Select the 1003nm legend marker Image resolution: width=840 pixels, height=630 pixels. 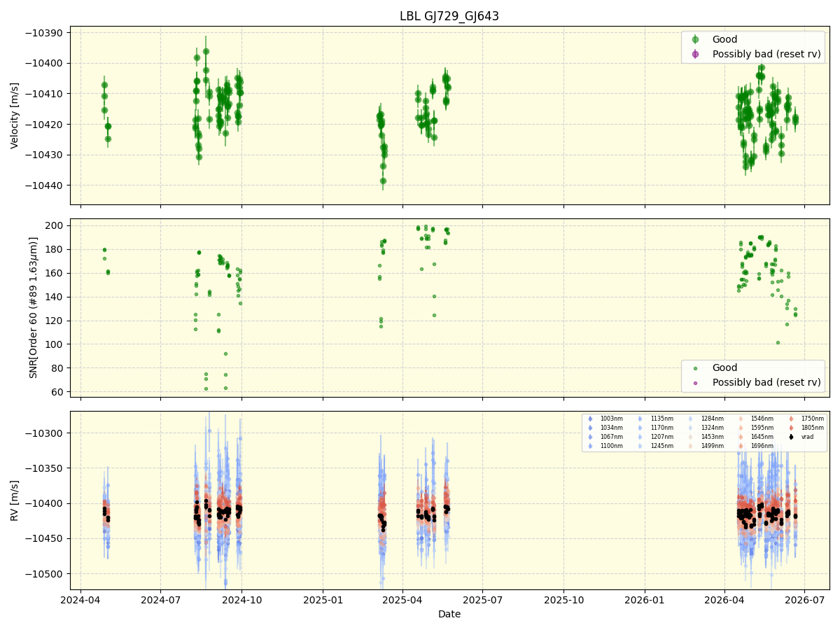click(x=590, y=419)
